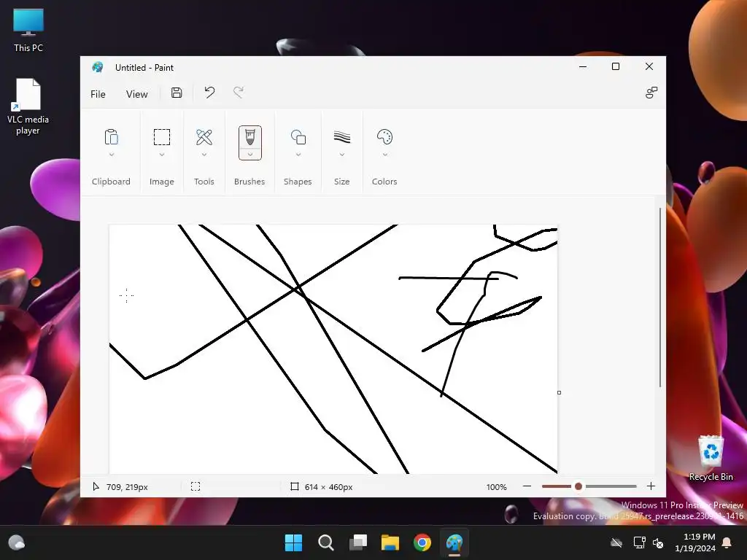This screenshot has height=560, width=747.
Task: Click the weather widget icon on taskbar
Action: (17, 542)
